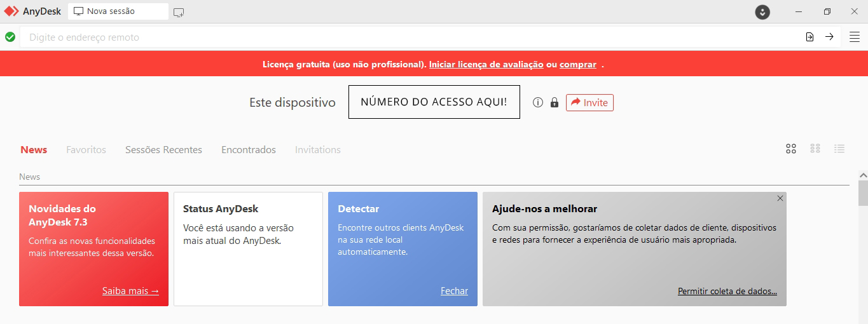Open a new session tab with plus icon

point(179,12)
